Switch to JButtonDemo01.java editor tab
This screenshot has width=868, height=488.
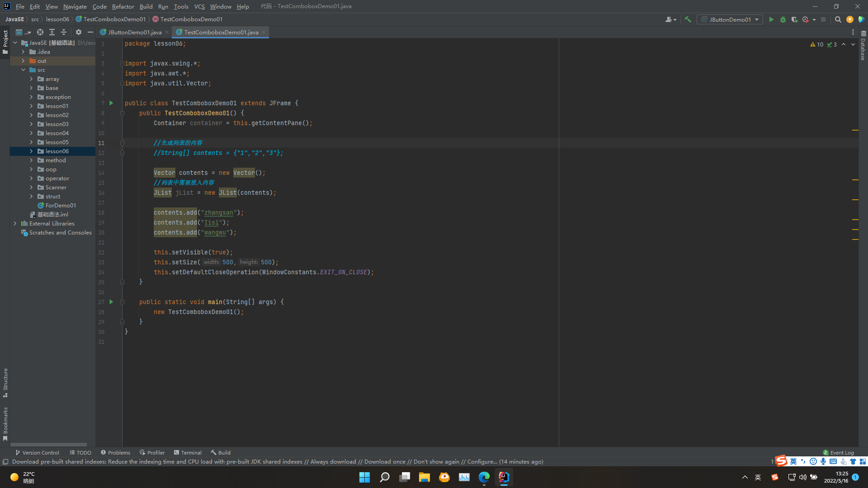(134, 32)
